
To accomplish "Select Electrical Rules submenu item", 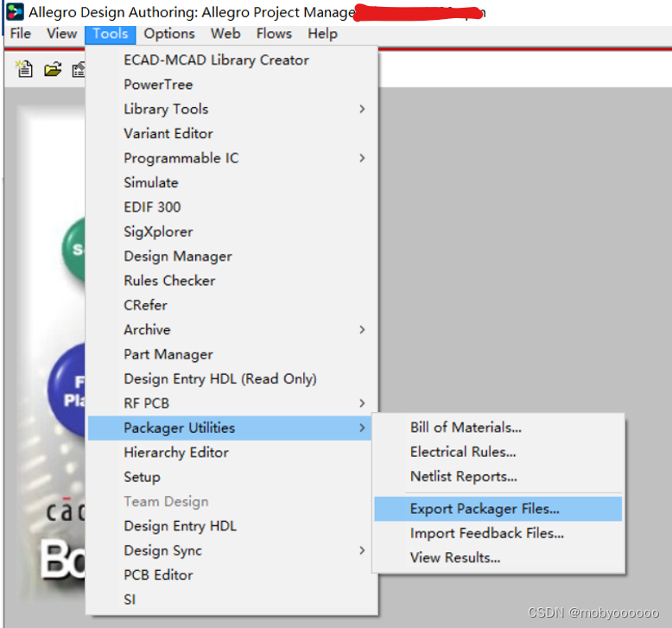I will click(x=498, y=452).
